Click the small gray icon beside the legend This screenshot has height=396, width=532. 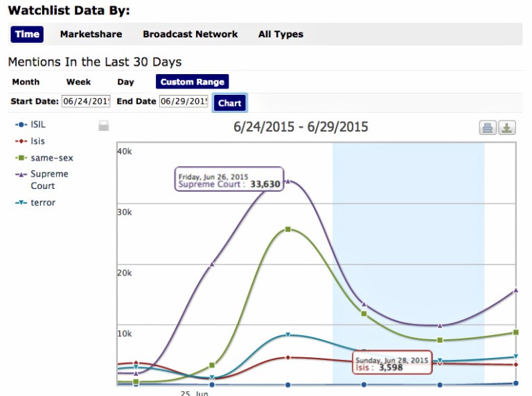click(x=103, y=125)
